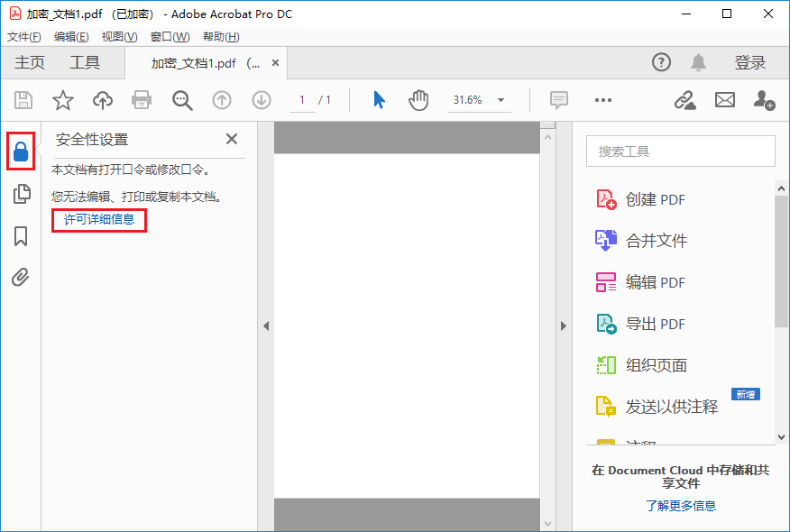
Task: Open 许可详细信息 link
Action: coord(99,220)
